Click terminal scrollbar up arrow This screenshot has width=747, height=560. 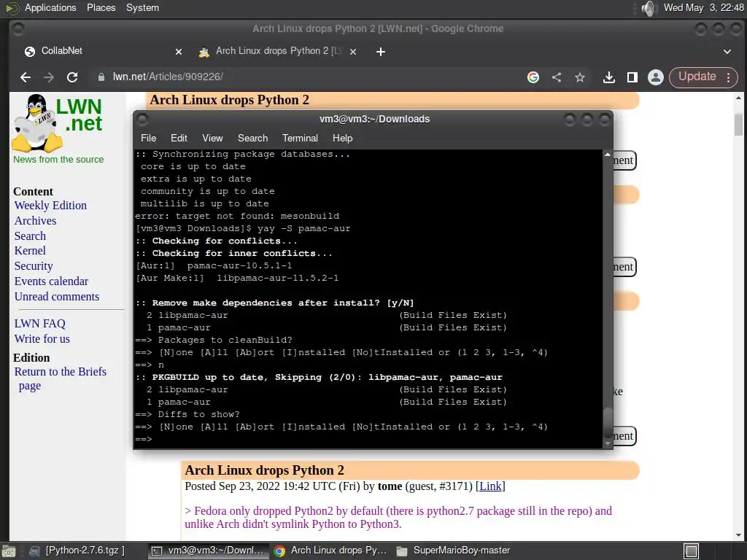pyautogui.click(x=608, y=155)
